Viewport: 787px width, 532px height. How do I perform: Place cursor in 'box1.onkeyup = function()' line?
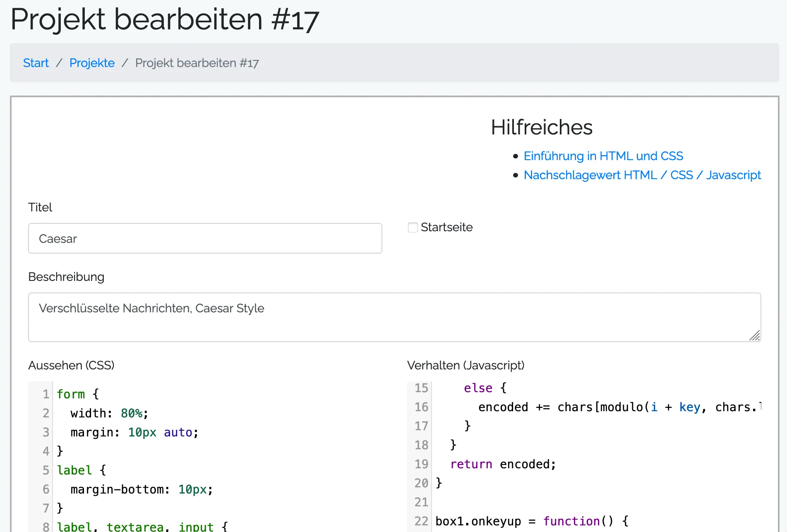coord(531,521)
